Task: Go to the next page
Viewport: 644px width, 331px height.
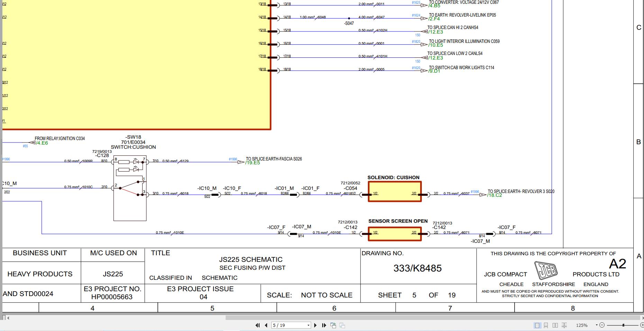Action: pyautogui.click(x=315, y=325)
